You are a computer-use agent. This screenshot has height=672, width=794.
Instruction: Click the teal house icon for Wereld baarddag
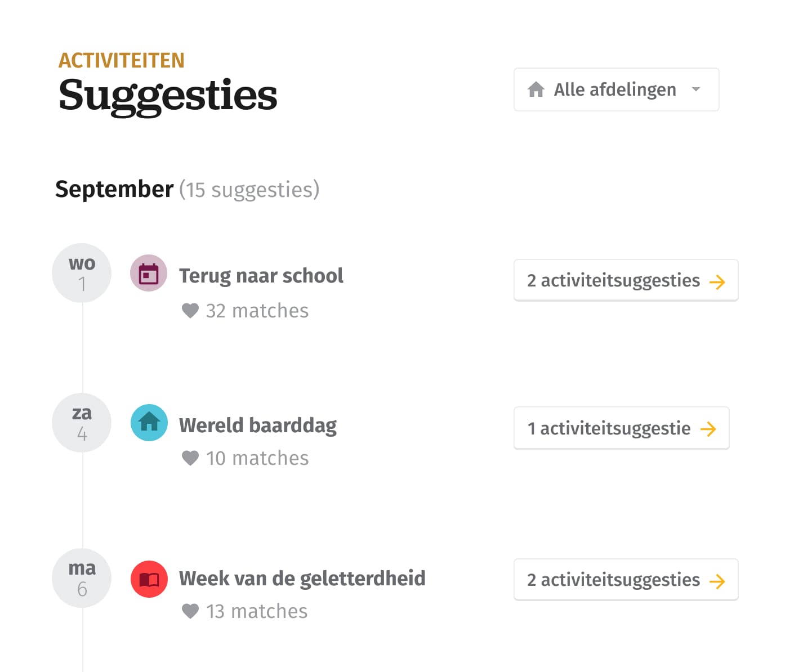(149, 423)
